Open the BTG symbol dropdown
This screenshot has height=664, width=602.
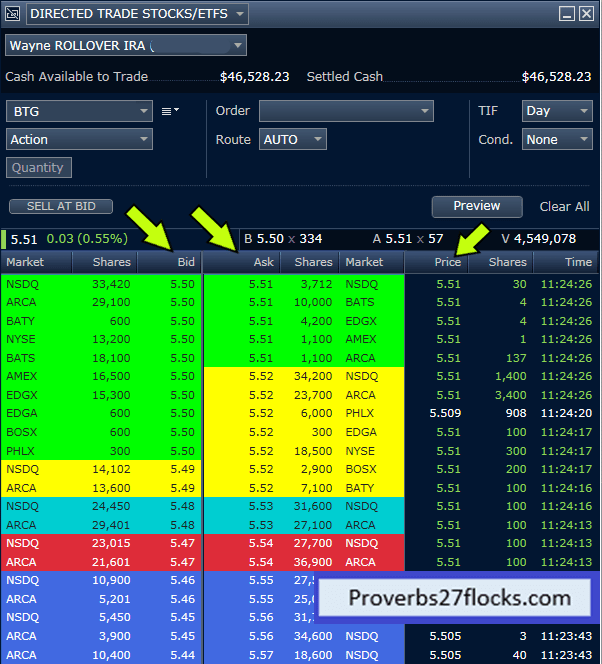point(79,111)
